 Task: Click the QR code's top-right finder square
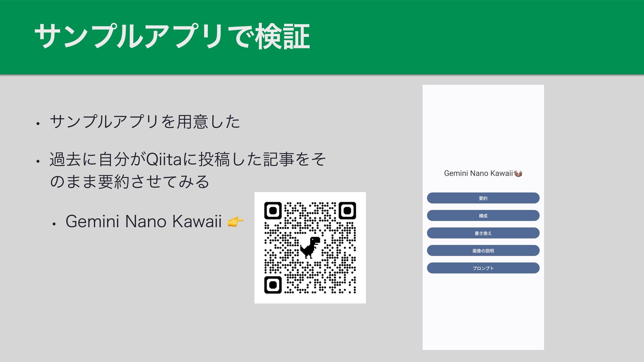point(347,210)
